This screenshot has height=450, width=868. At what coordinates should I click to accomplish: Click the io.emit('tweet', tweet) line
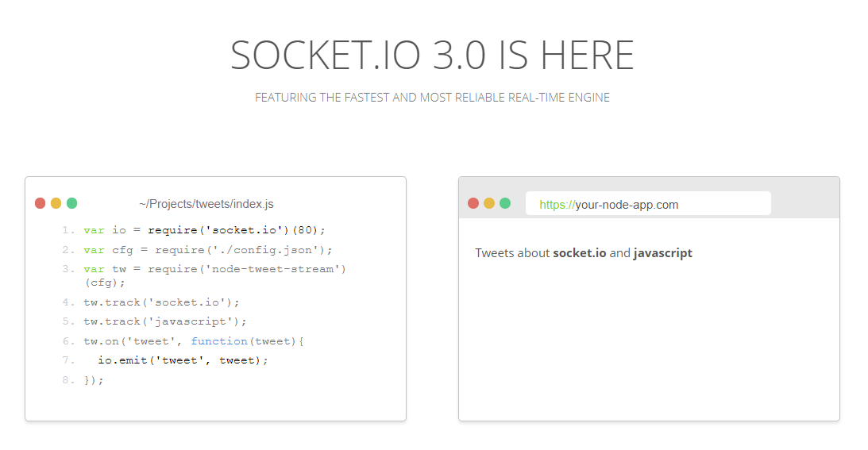183,360
